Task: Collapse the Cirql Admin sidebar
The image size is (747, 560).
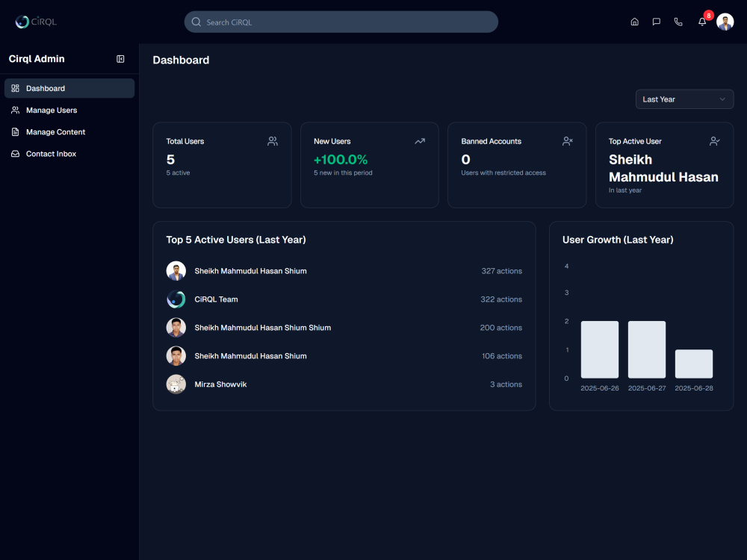Action: (x=120, y=59)
